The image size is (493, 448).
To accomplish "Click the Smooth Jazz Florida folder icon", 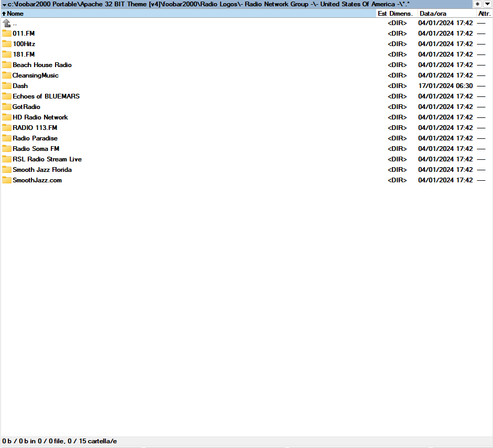I will tap(7, 169).
